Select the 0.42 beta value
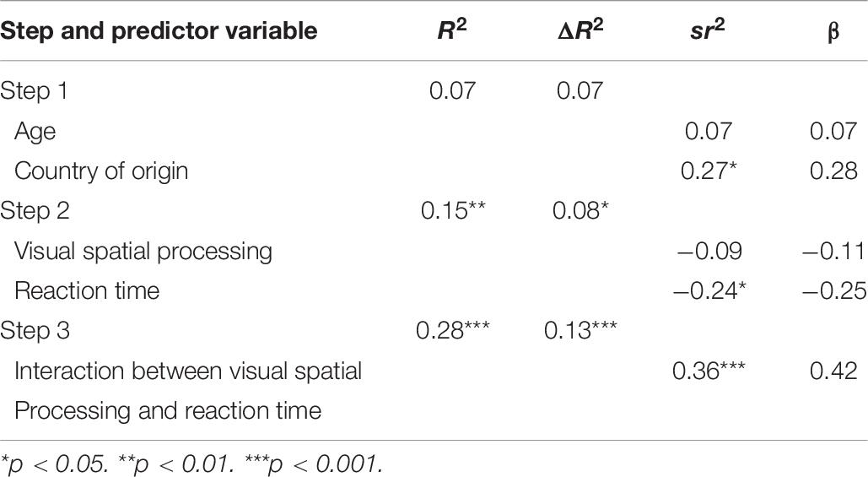Screen dimensions: 868x477 click(833, 371)
